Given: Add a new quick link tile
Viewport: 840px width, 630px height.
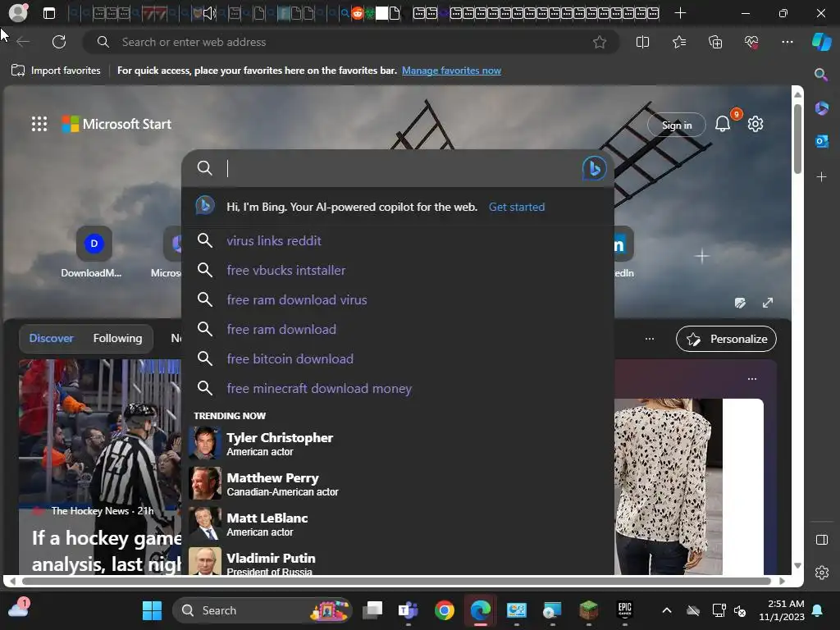Looking at the screenshot, I should pos(702,256).
